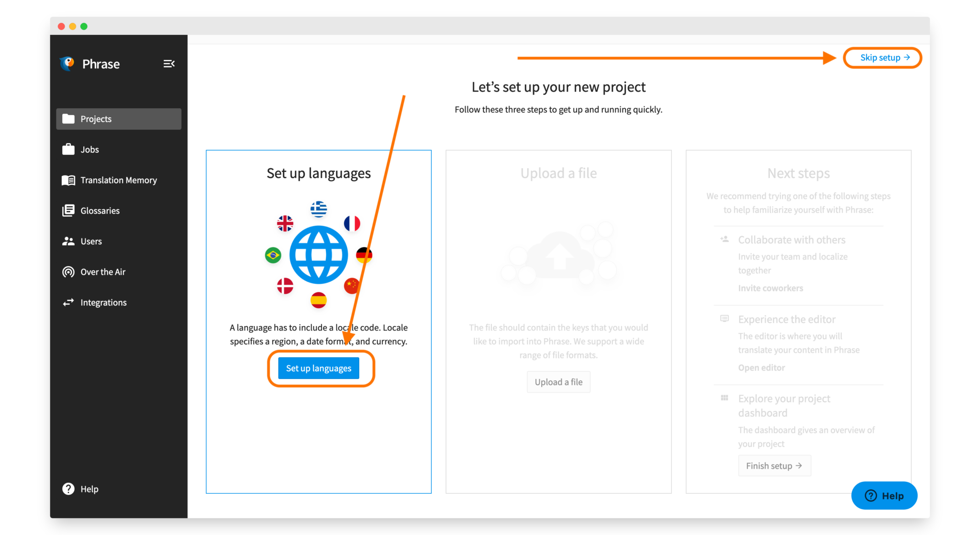
Task: Click the Phrase parrot logo
Action: (67, 64)
